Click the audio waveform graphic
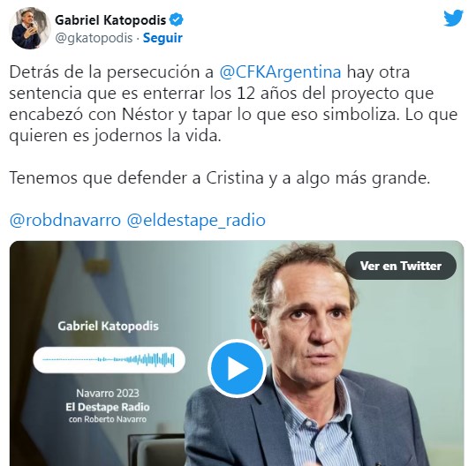This screenshot has width=476, height=466. [x=109, y=360]
